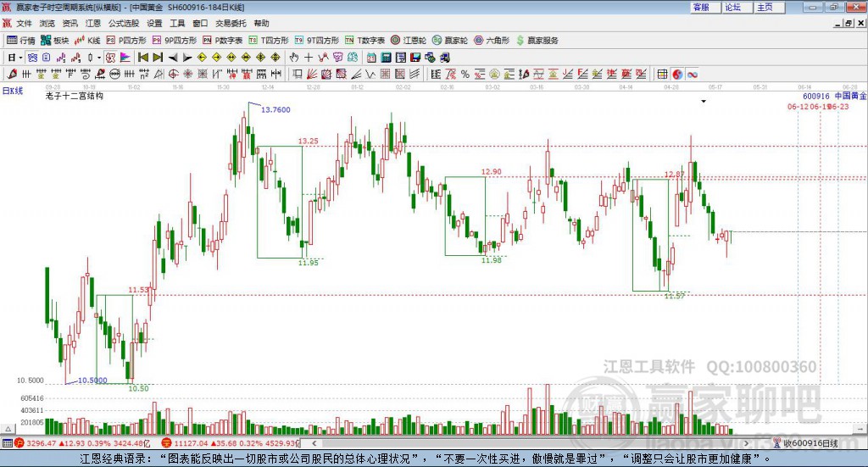Image resolution: width=868 pixels, height=467 pixels.
Task: Collapse volume panel with up-arrow button
Action: click(8, 429)
